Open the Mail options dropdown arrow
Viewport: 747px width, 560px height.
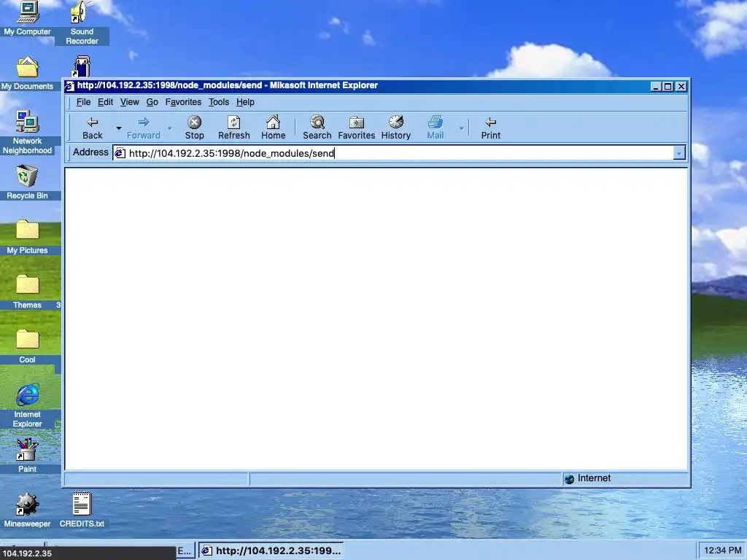click(x=461, y=128)
